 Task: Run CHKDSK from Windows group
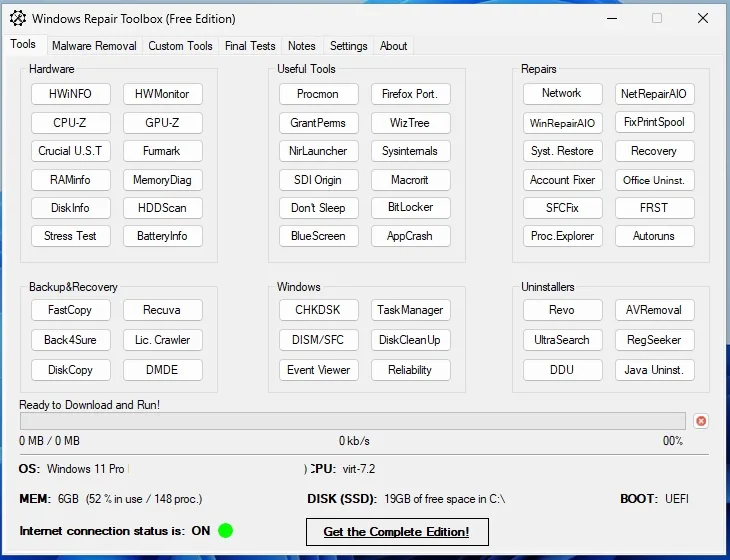tap(319, 310)
